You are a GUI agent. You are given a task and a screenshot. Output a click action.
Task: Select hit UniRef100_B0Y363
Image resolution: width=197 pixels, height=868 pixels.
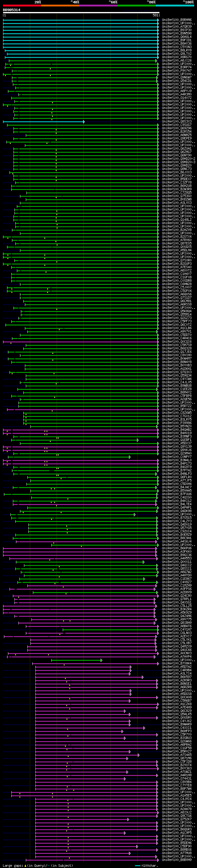177,769
